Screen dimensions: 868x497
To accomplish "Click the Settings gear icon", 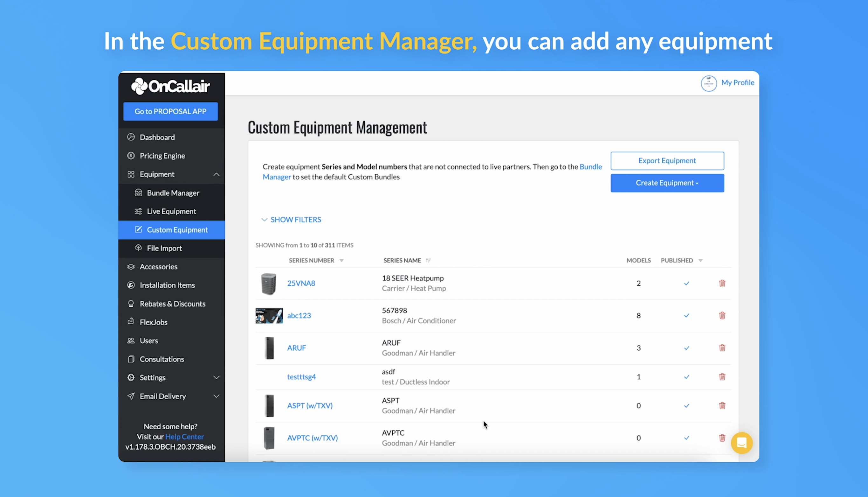I will 131,378.
